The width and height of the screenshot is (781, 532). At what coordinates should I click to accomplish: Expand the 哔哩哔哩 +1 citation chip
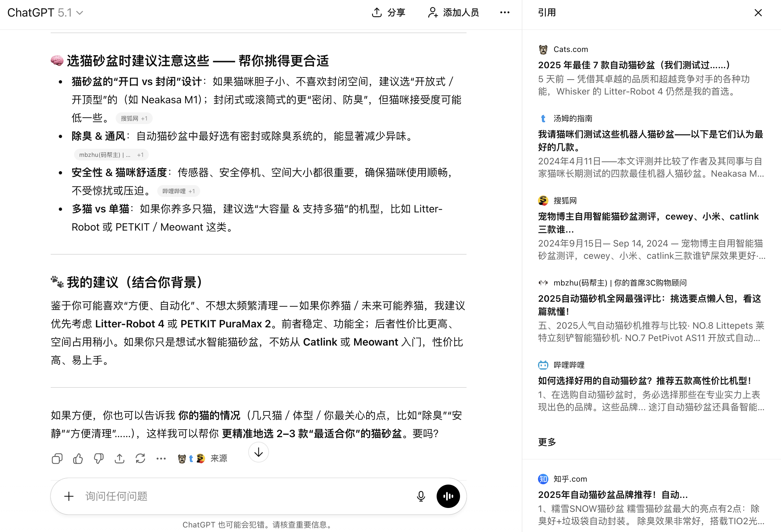tap(178, 191)
